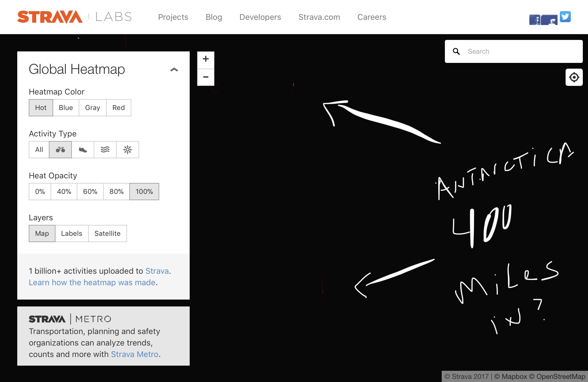Select the winter snowflake activity type
This screenshot has height=382, width=588.
[128, 150]
